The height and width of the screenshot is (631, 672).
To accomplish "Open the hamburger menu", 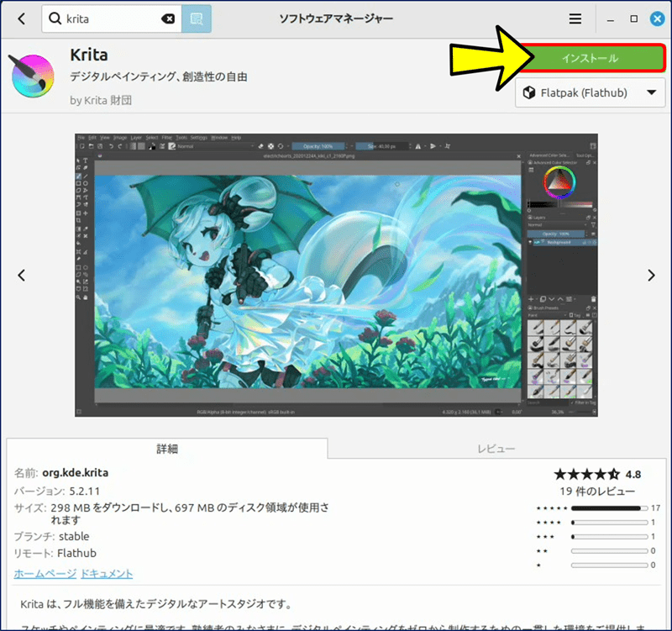I will coord(575,18).
